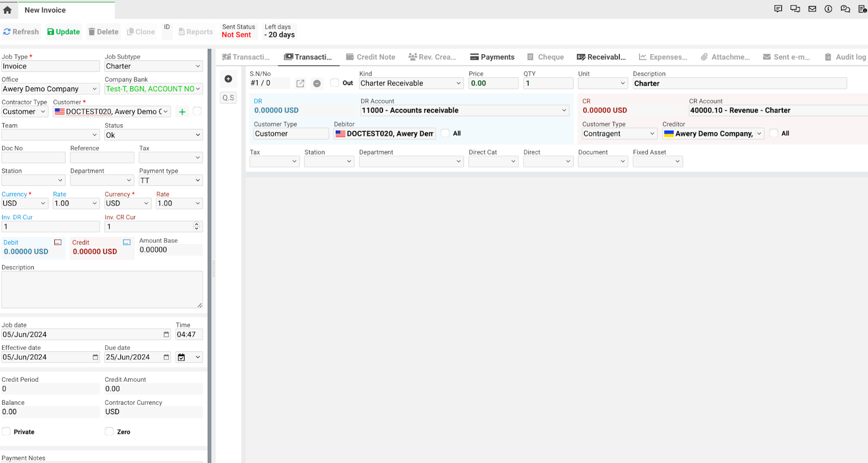Expand the Job Subtype Charter dropdown

click(153, 66)
